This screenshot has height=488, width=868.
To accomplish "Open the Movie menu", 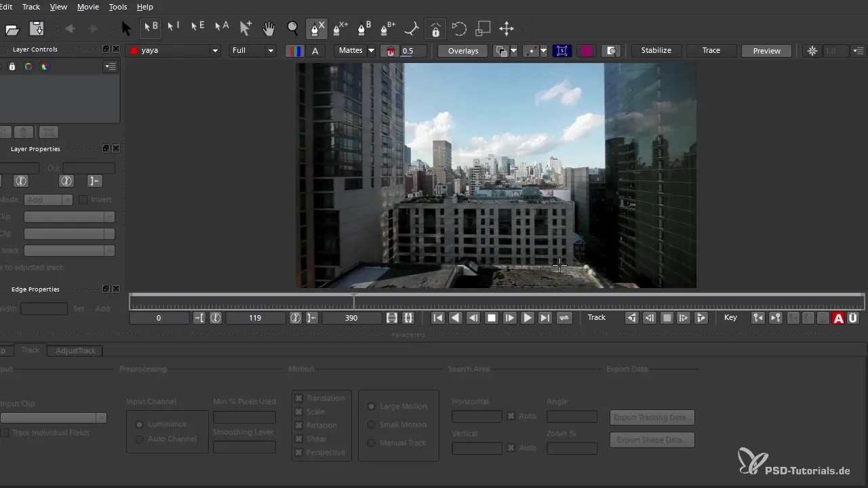I will pos(88,7).
